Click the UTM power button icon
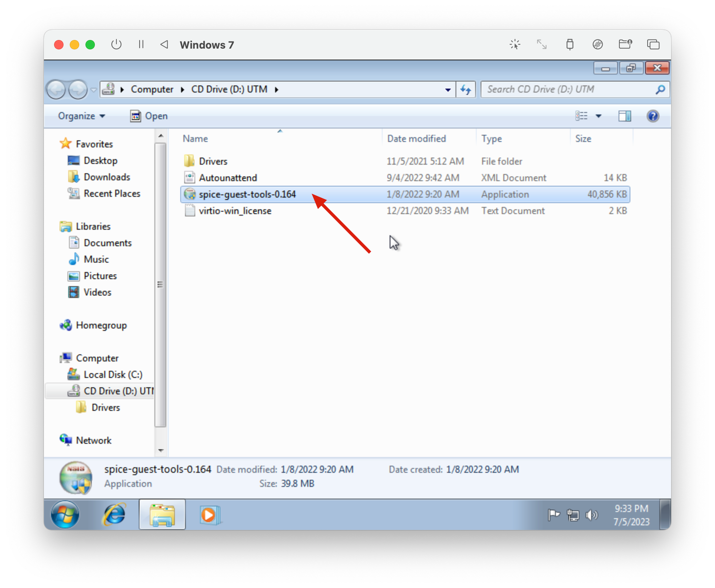 coord(116,44)
